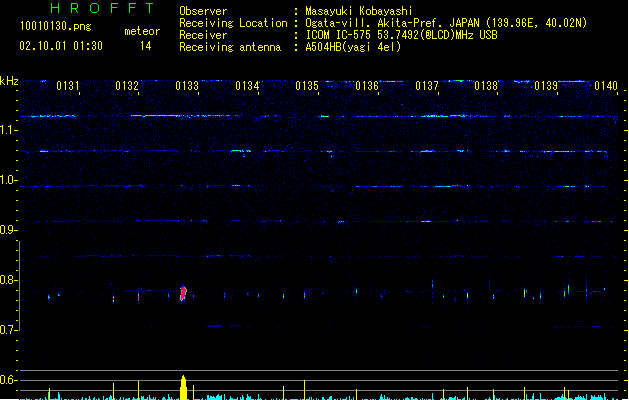This screenshot has width=629, height=400.
Task: Click the kHz axis unit label
Action: click(x=9, y=81)
